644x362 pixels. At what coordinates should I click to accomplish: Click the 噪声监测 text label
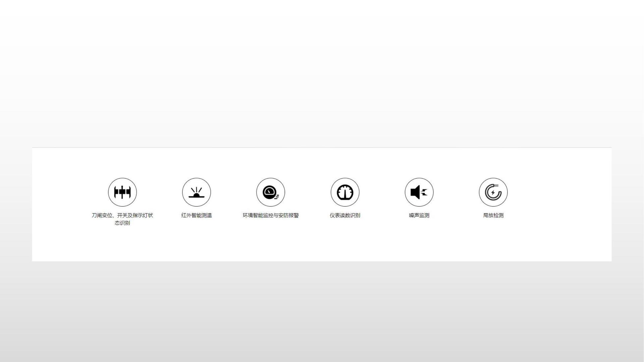[x=419, y=215]
